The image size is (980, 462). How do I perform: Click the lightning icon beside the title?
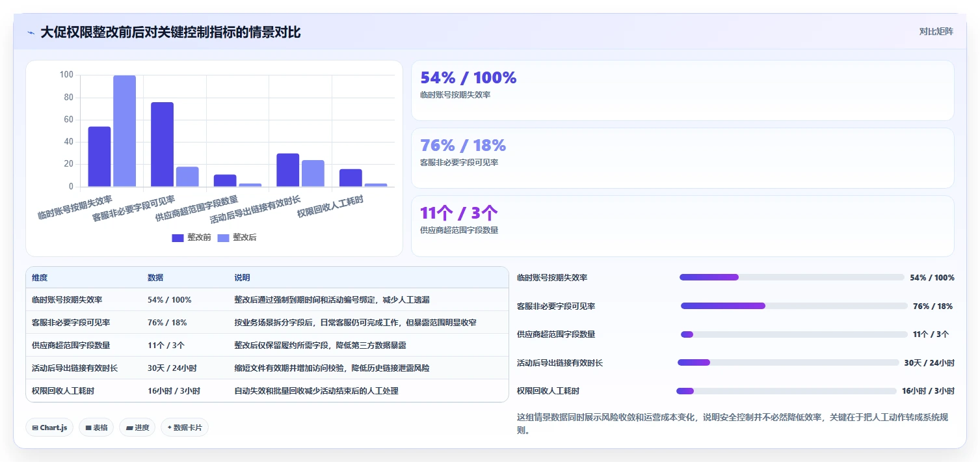[31, 33]
